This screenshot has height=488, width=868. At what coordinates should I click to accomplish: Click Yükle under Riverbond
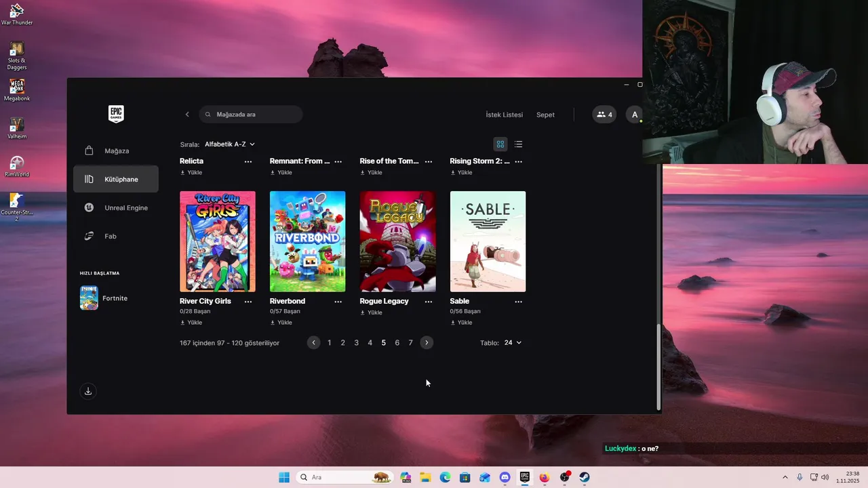[281, 323]
